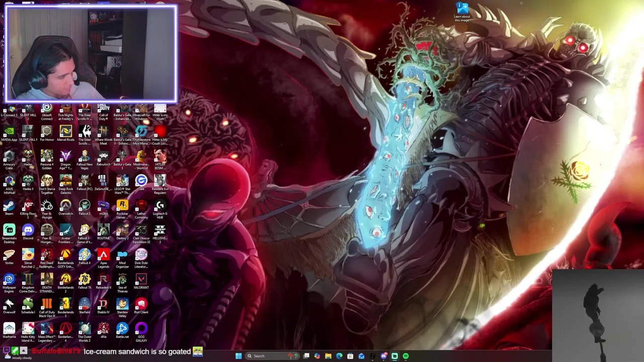Click the webcam overlay thumbnail
The image size is (644, 362).
[x=91, y=54]
